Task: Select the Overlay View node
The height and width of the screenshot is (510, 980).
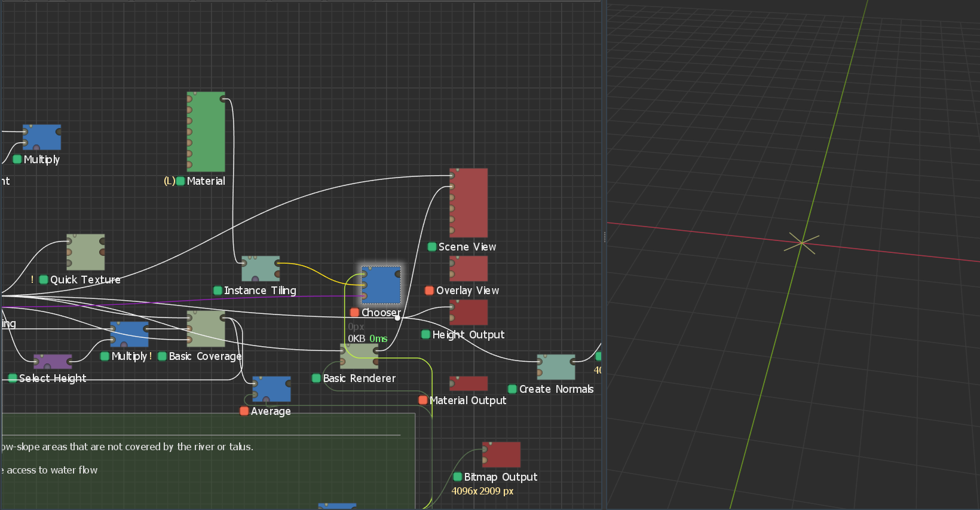Action: coord(468,268)
